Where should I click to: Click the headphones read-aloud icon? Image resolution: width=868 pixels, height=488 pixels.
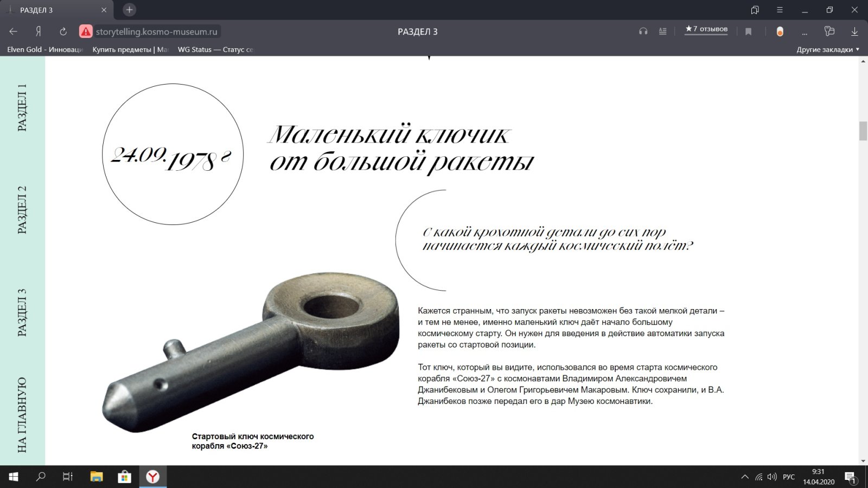point(643,31)
